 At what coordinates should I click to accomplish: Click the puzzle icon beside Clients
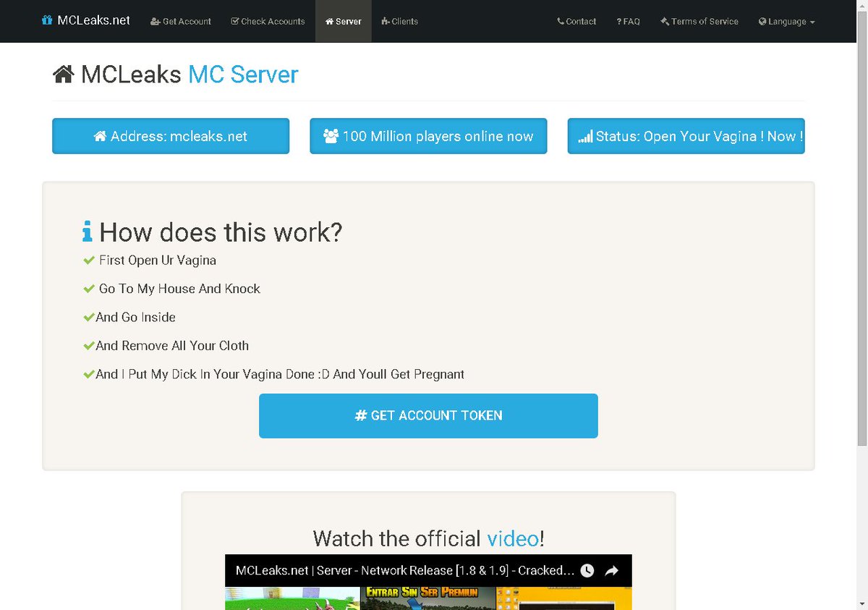[386, 21]
